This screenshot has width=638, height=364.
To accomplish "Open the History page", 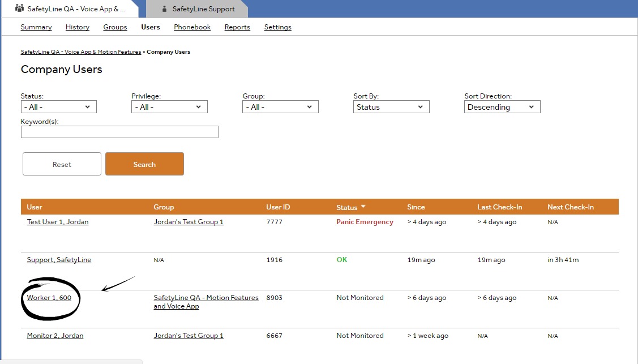I will coord(78,27).
